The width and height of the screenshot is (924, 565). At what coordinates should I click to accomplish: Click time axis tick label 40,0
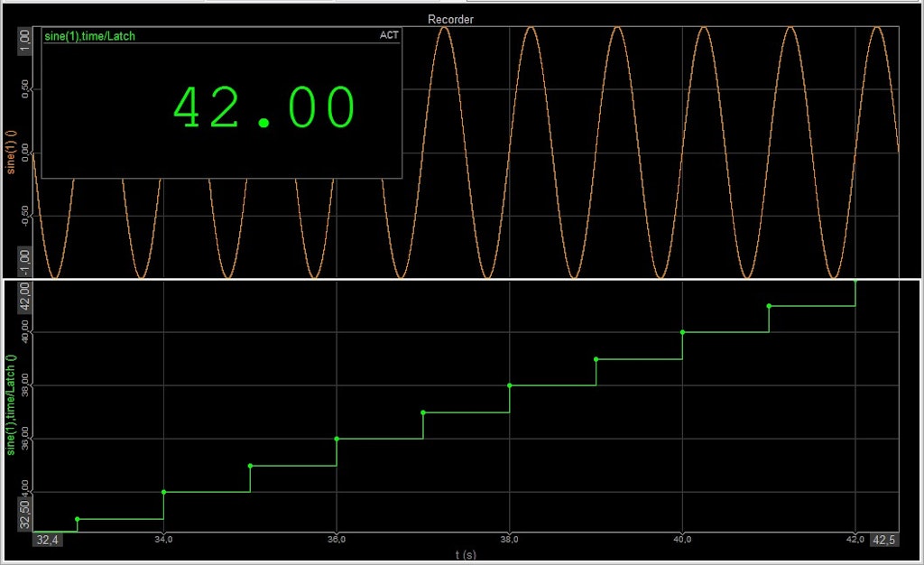682,539
